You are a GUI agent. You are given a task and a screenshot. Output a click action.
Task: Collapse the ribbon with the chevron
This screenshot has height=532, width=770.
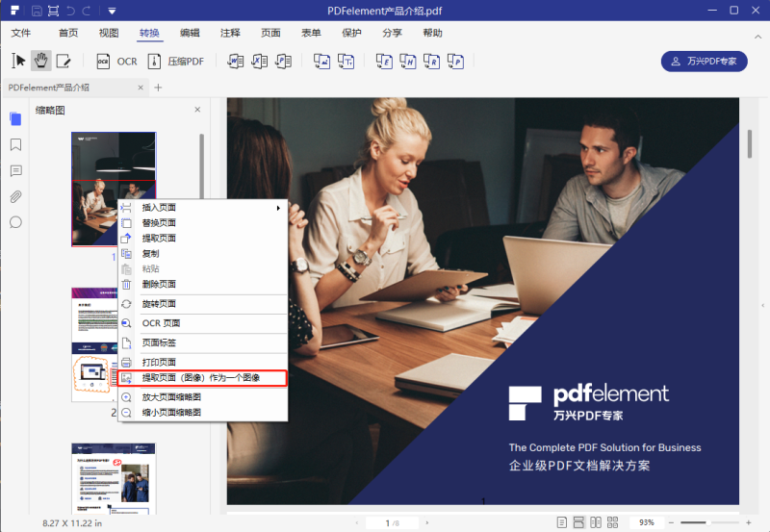pos(757,37)
